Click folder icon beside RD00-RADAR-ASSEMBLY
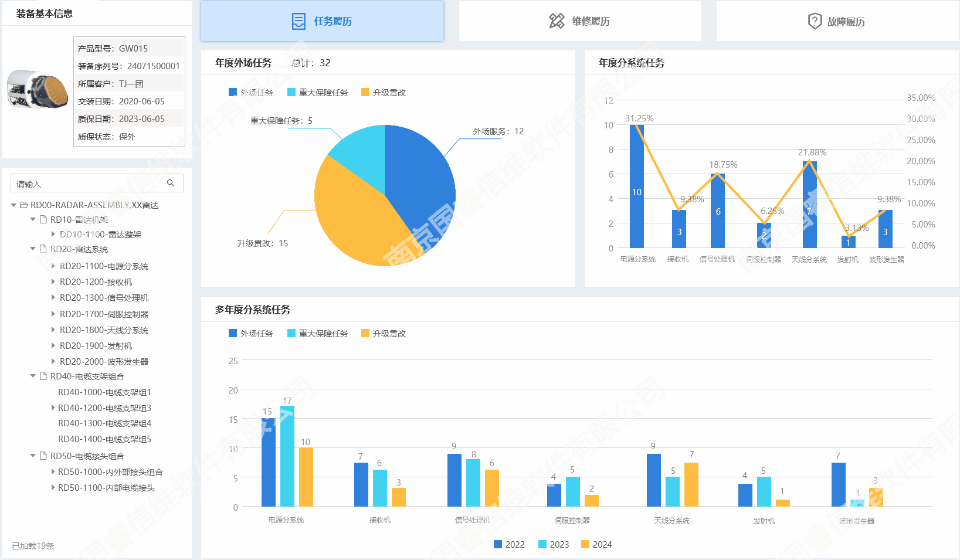 pyautogui.click(x=24, y=205)
